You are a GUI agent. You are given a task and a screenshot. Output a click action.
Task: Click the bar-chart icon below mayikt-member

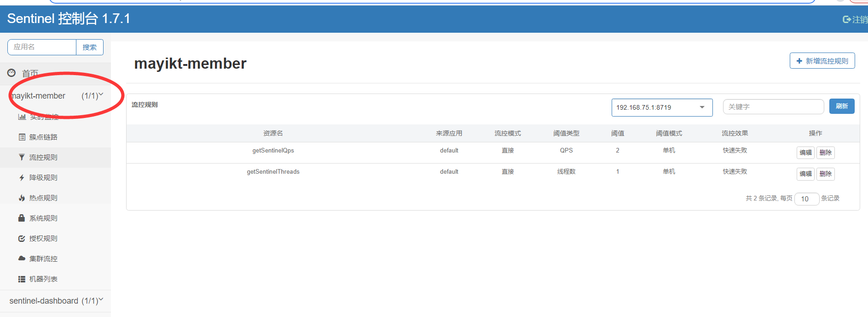[x=22, y=117]
